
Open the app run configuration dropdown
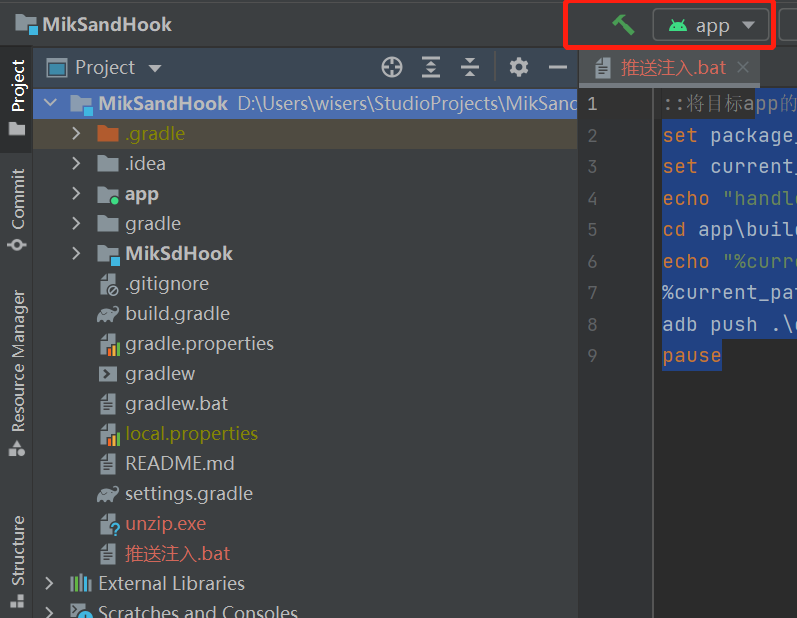pos(711,25)
